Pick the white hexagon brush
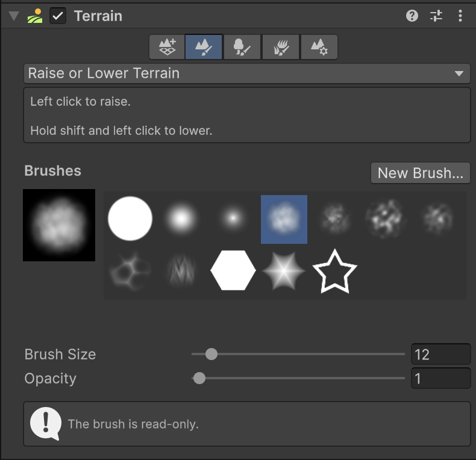 point(233,270)
